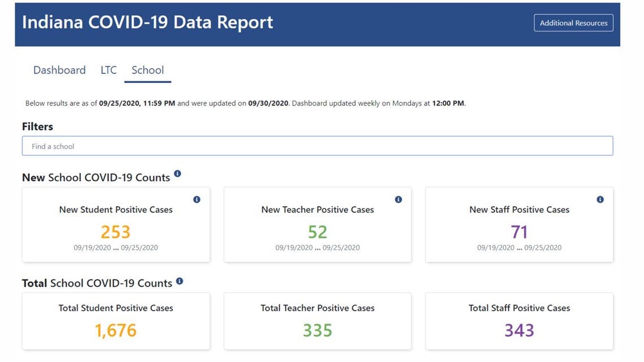The width and height of the screenshot is (644, 362).
Task: Click the New Staff Positive Cases number 71
Action: point(519,232)
